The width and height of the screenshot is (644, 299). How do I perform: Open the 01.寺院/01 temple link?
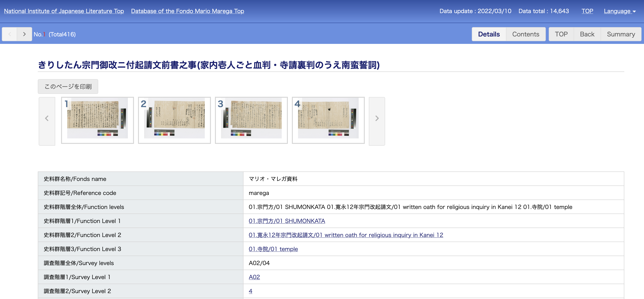pyautogui.click(x=273, y=249)
